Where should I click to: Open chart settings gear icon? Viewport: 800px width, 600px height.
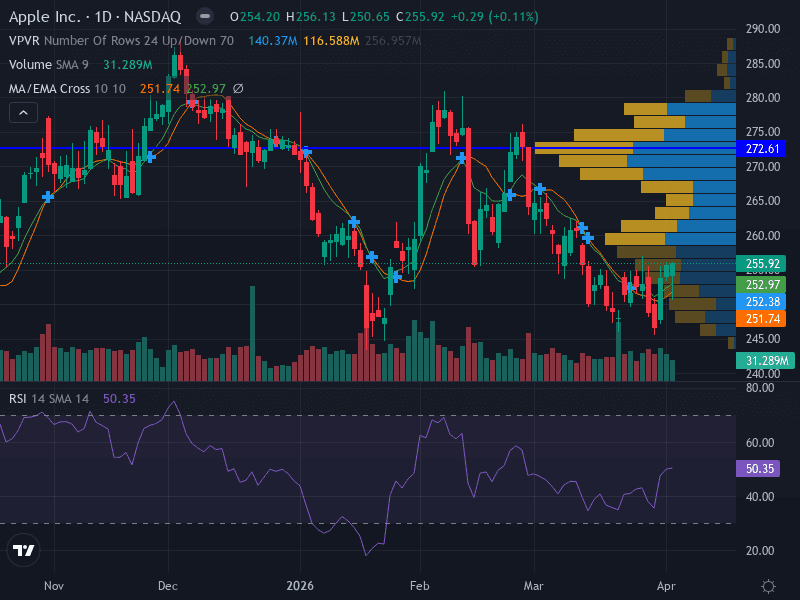click(x=768, y=586)
